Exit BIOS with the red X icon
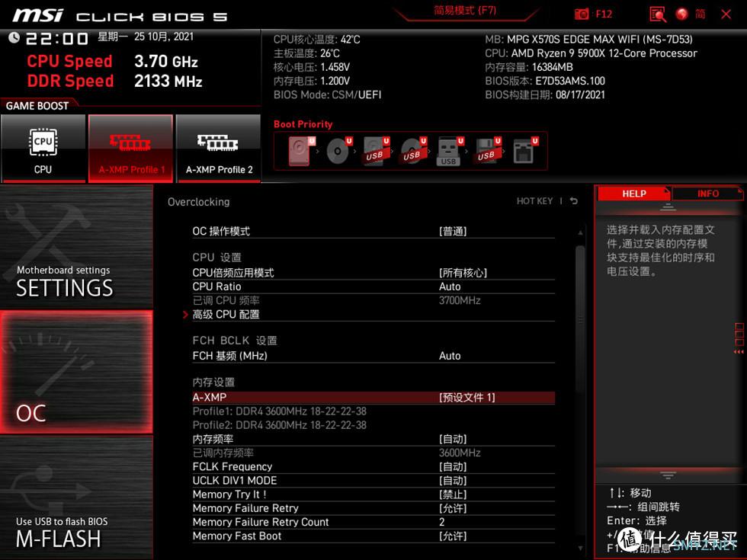 coord(726,14)
